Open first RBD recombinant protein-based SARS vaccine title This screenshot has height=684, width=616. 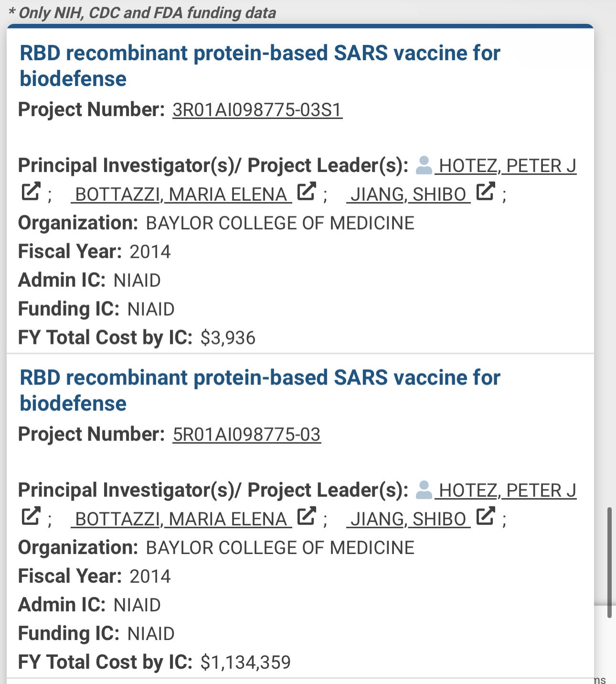260,66
